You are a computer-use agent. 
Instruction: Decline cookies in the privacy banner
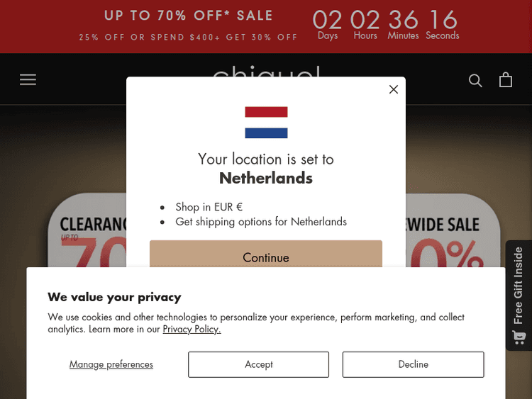(x=413, y=364)
